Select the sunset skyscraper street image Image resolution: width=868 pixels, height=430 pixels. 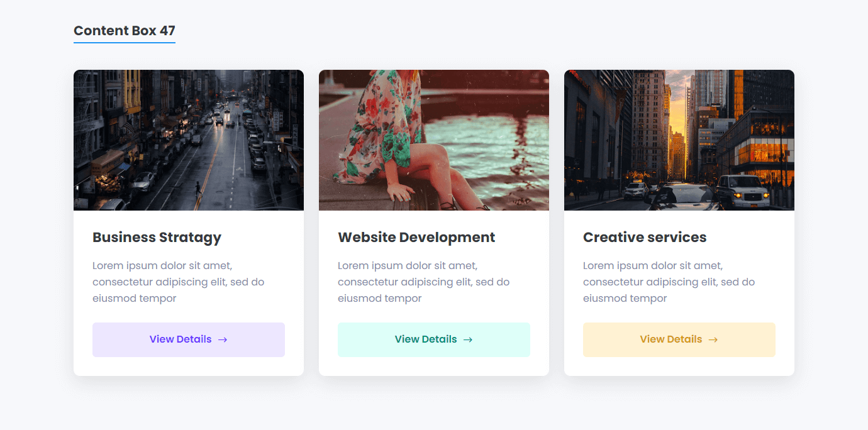679,140
